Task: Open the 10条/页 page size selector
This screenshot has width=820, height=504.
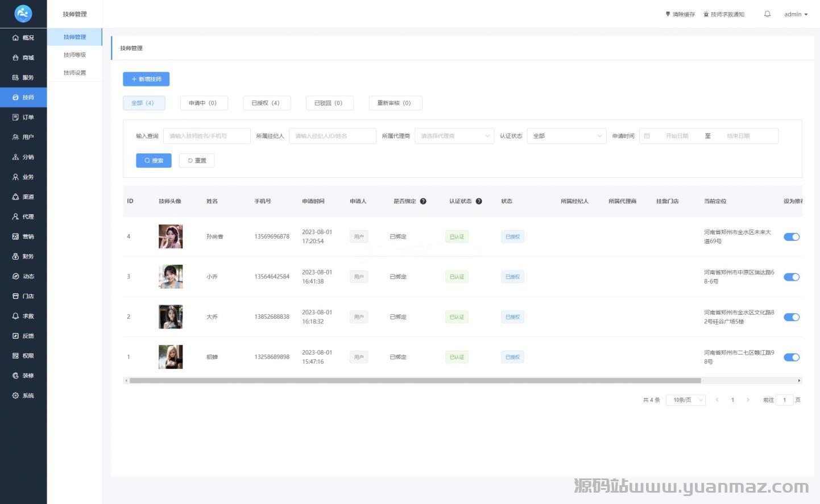Action: point(685,400)
